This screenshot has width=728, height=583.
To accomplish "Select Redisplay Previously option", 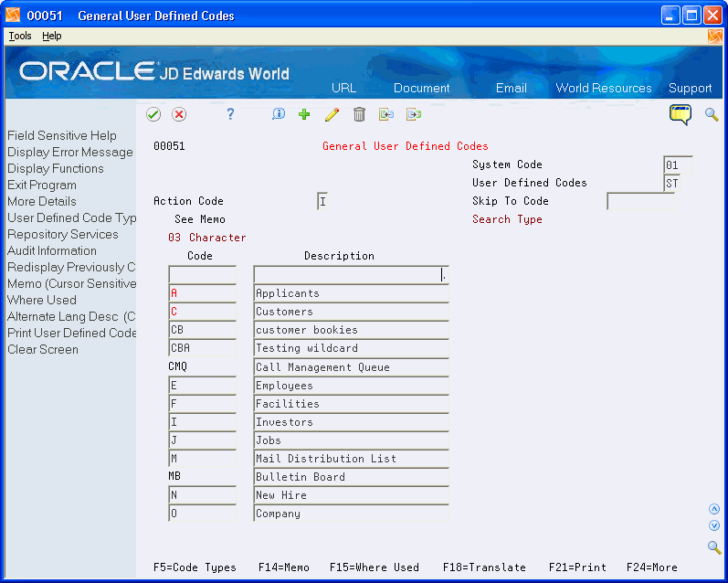I will coord(71,267).
